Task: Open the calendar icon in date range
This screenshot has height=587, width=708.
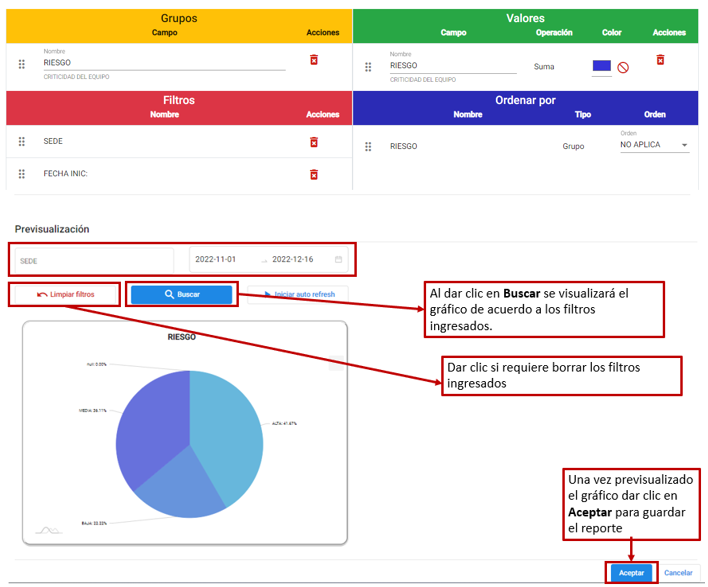Action: pyautogui.click(x=338, y=260)
